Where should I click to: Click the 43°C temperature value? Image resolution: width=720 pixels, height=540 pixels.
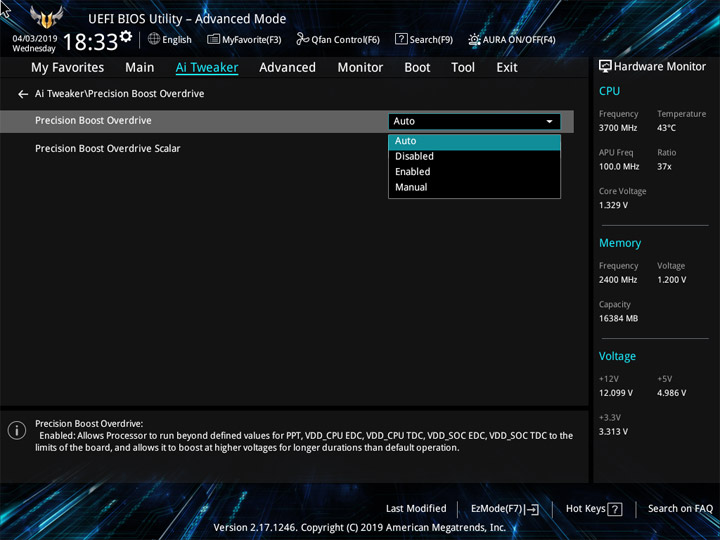[x=666, y=128]
